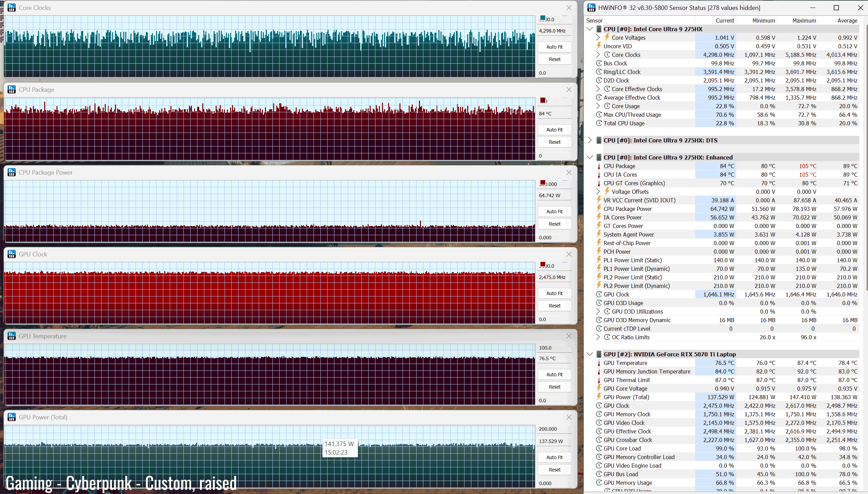
Task: Click the HWiNFO icon in Sensor Status title bar
Action: click(x=591, y=8)
